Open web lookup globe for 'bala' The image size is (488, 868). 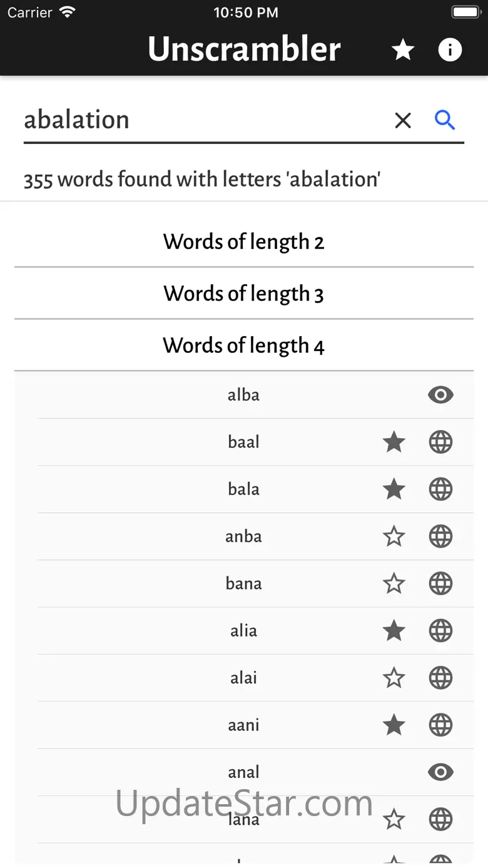(x=440, y=489)
